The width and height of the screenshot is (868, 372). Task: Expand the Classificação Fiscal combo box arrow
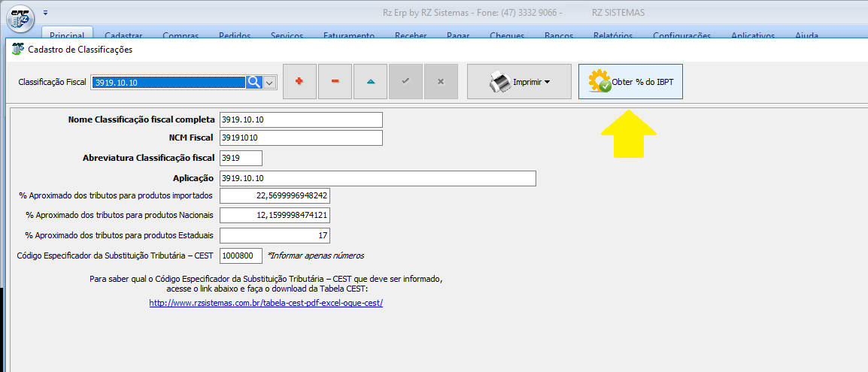269,83
